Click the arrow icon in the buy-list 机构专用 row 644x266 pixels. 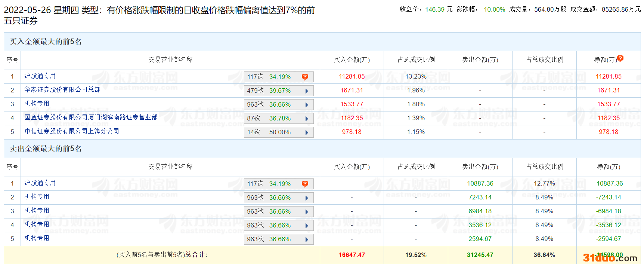point(307,105)
